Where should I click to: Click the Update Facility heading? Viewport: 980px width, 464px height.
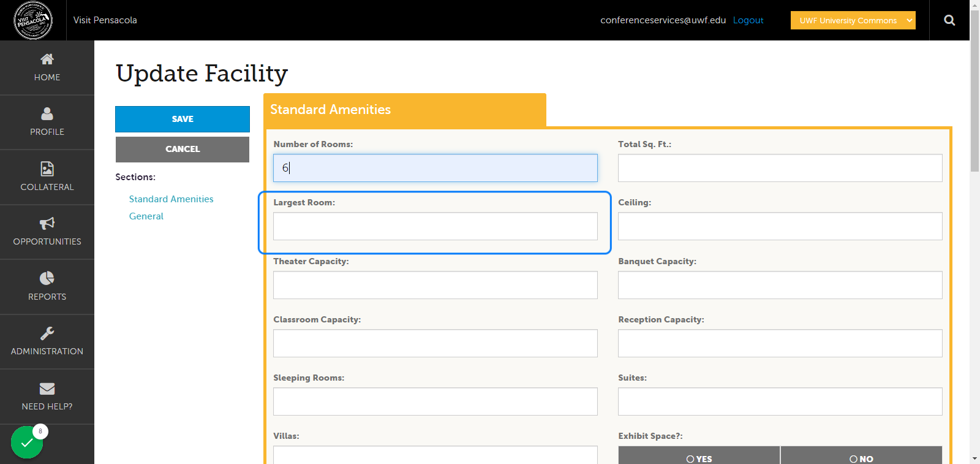[202, 74]
